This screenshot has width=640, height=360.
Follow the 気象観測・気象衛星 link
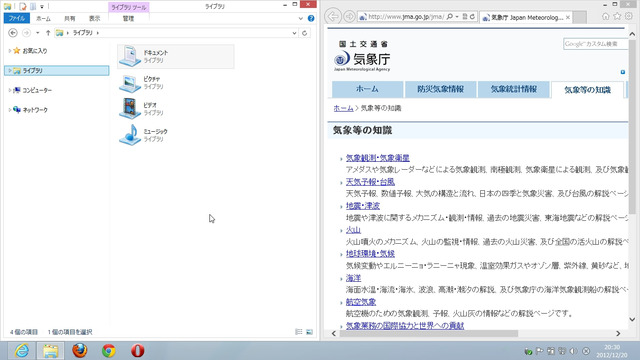pyautogui.click(x=378, y=158)
